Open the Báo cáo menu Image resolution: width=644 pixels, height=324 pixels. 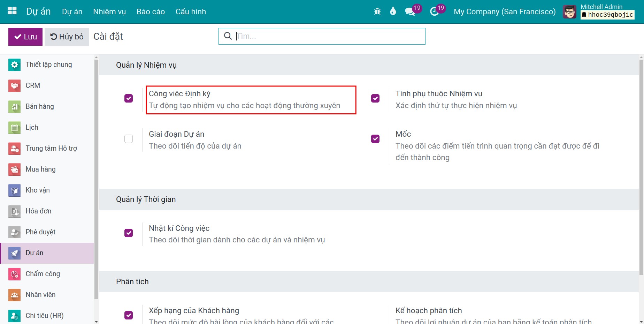[x=151, y=12]
